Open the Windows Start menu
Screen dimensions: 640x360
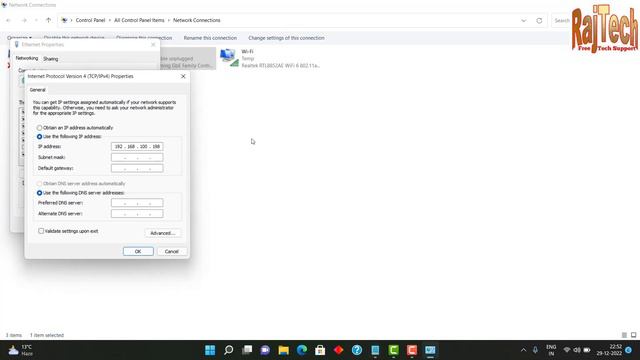pyautogui.click(x=210, y=350)
